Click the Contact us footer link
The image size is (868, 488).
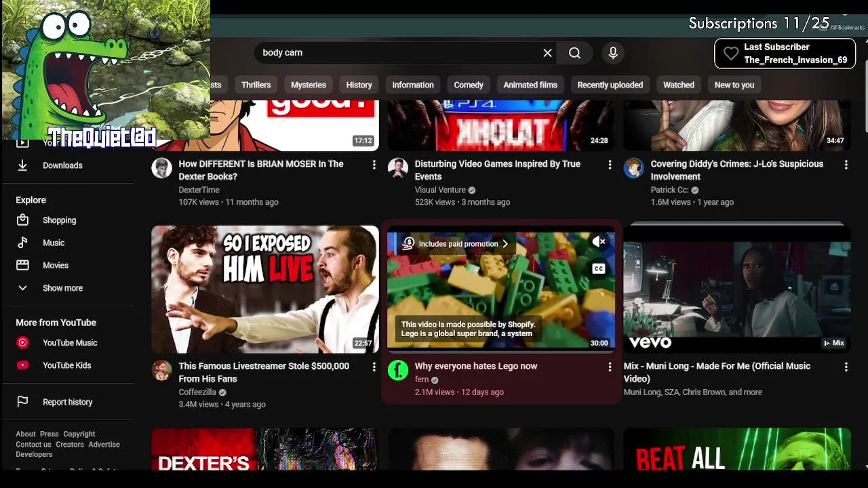[x=33, y=445]
